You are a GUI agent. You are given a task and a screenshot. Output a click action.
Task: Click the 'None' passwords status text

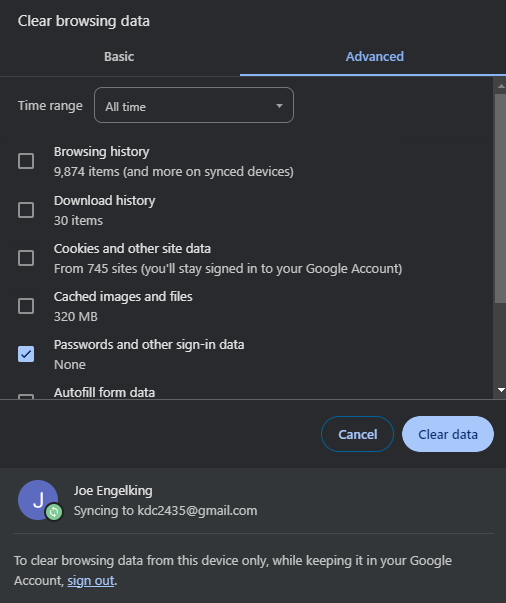(70, 365)
